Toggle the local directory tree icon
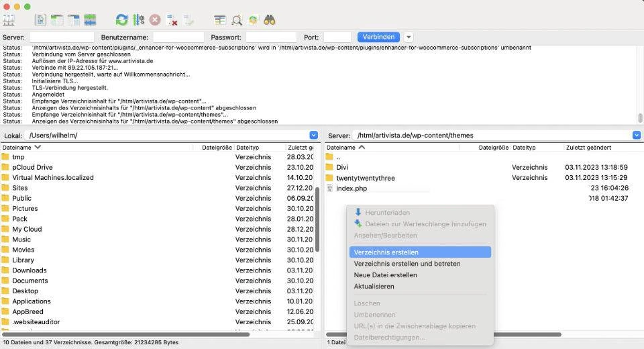644x349 pixels. [x=56, y=19]
